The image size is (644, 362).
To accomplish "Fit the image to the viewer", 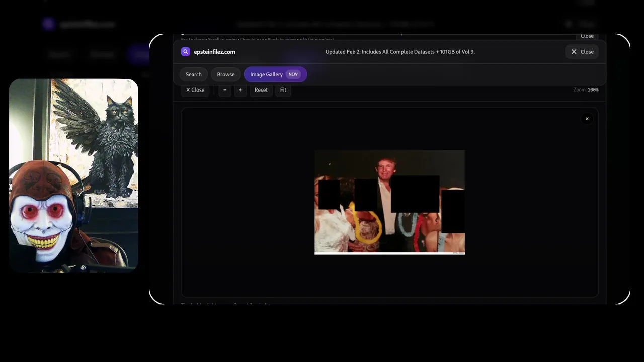I will (x=283, y=90).
